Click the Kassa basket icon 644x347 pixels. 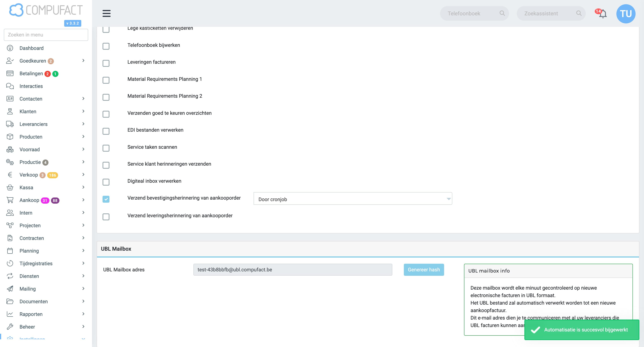(x=10, y=187)
